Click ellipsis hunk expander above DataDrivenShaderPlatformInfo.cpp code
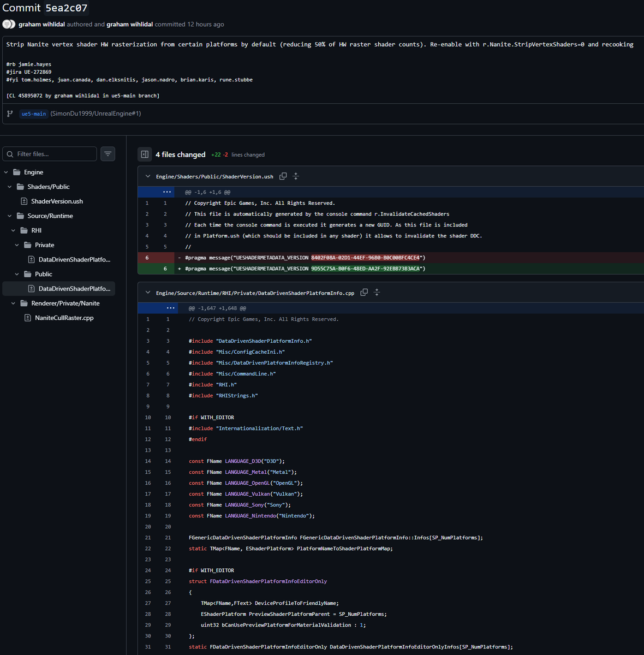644x655 pixels. pos(170,308)
